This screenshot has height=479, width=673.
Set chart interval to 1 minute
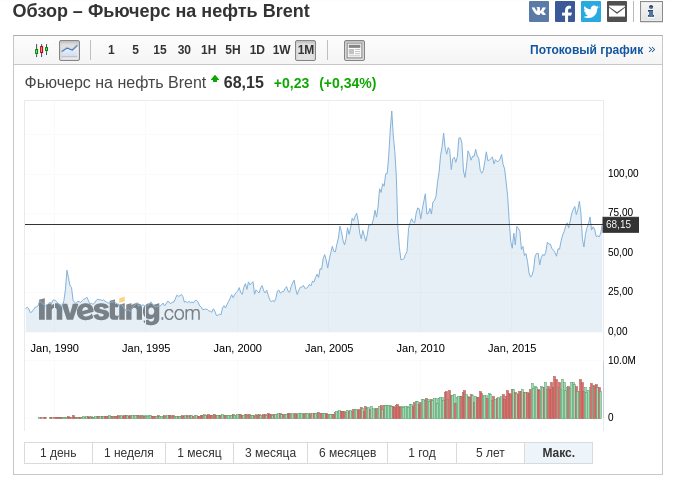tap(111, 50)
